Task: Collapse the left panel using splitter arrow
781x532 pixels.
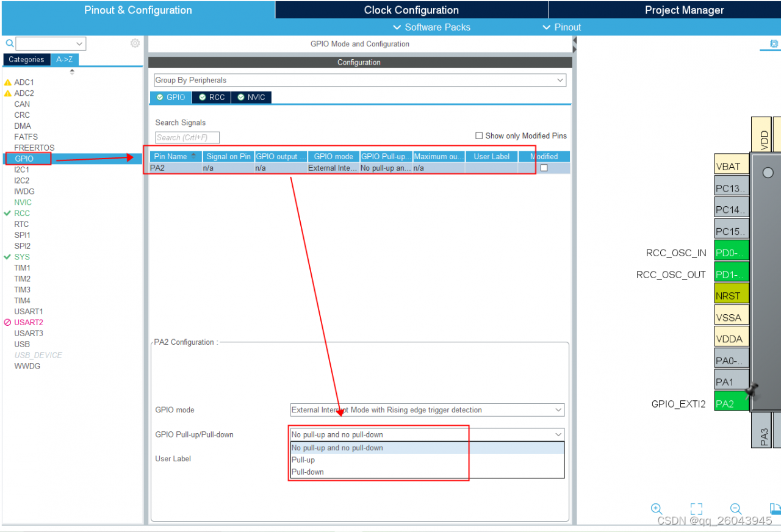Action: 574,40
